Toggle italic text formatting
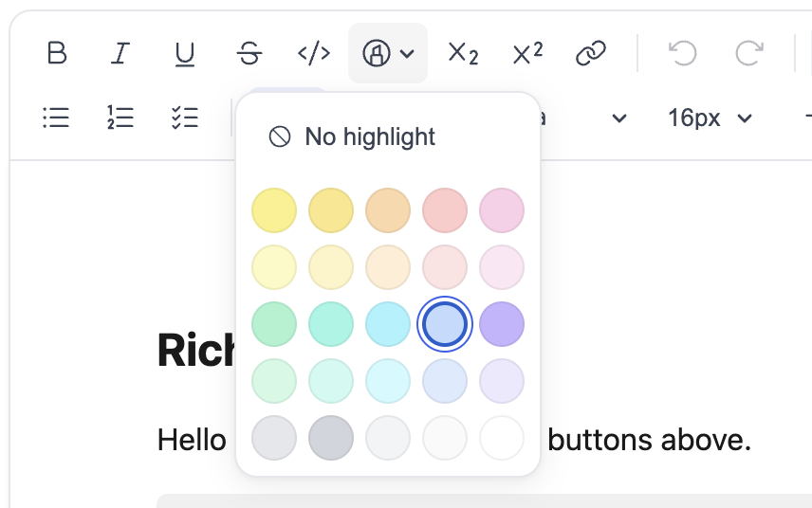The height and width of the screenshot is (508, 812). 120,53
